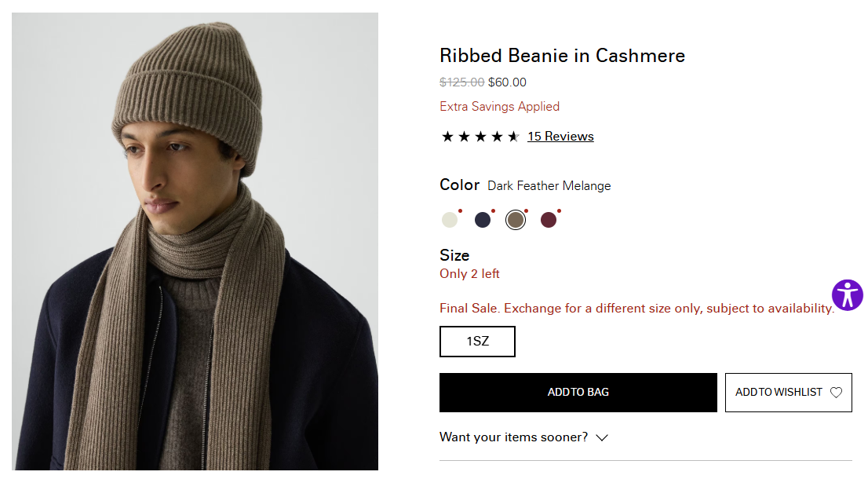Viewport: 868px width, 479px height.
Task: Click the chevron beside Want your items sooner
Action: [x=602, y=437]
